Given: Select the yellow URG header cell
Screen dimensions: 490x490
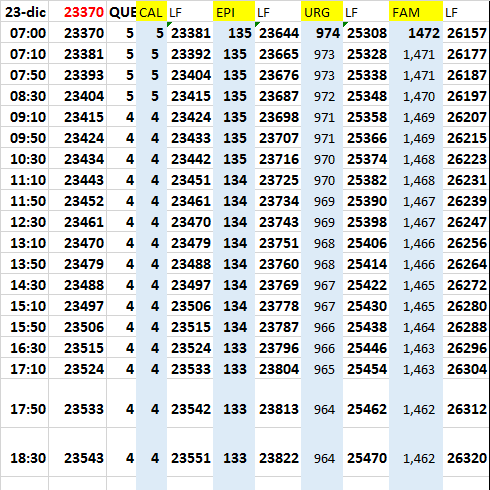Looking at the screenshot, I should [x=322, y=12].
